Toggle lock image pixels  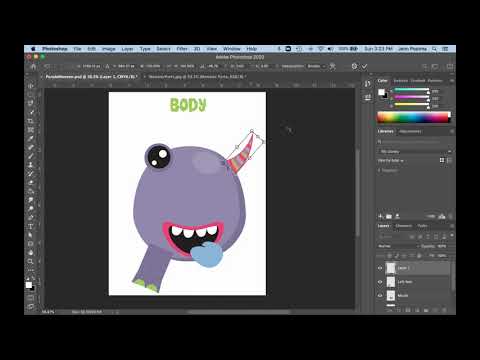(x=397, y=256)
